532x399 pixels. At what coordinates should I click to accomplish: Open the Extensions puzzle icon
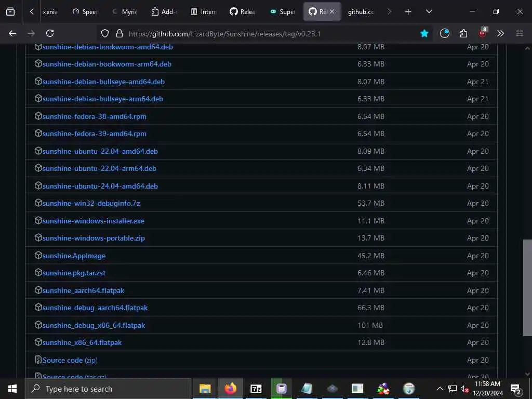tap(463, 33)
